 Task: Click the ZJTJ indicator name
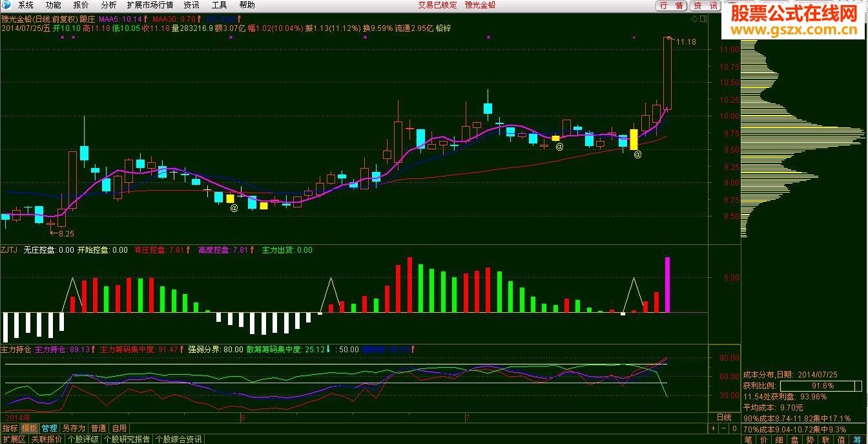(x=10, y=250)
